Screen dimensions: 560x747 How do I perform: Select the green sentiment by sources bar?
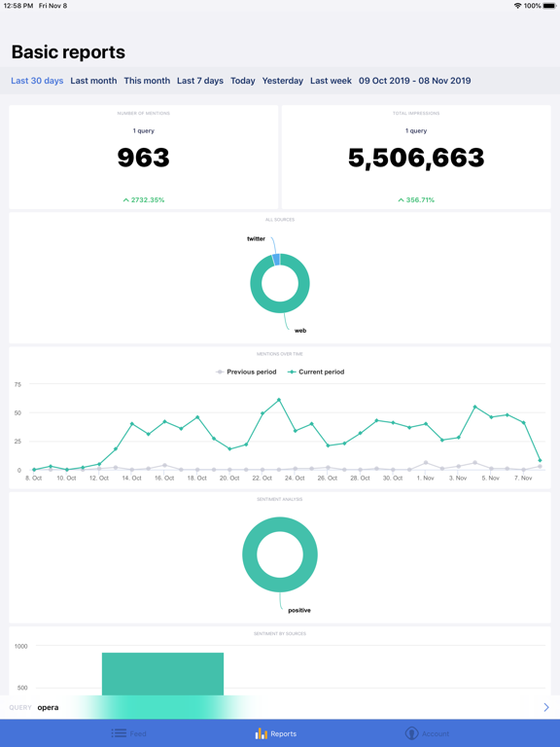pyautogui.click(x=163, y=674)
